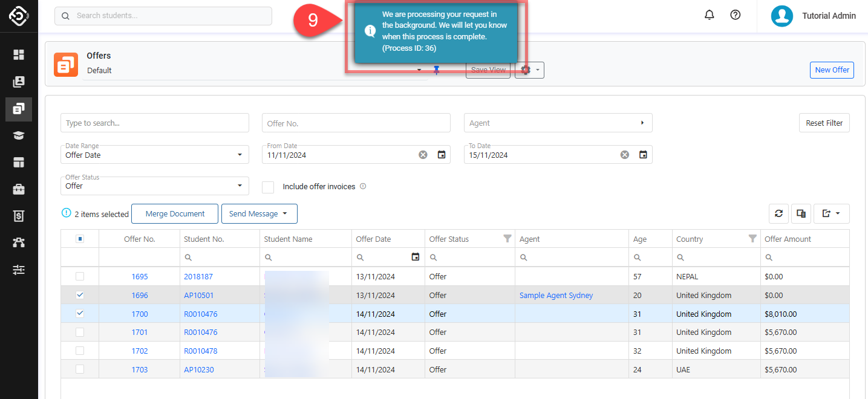The height and width of the screenshot is (399, 868).
Task: Tick the checkbox for offer 1703
Action: pos(80,369)
